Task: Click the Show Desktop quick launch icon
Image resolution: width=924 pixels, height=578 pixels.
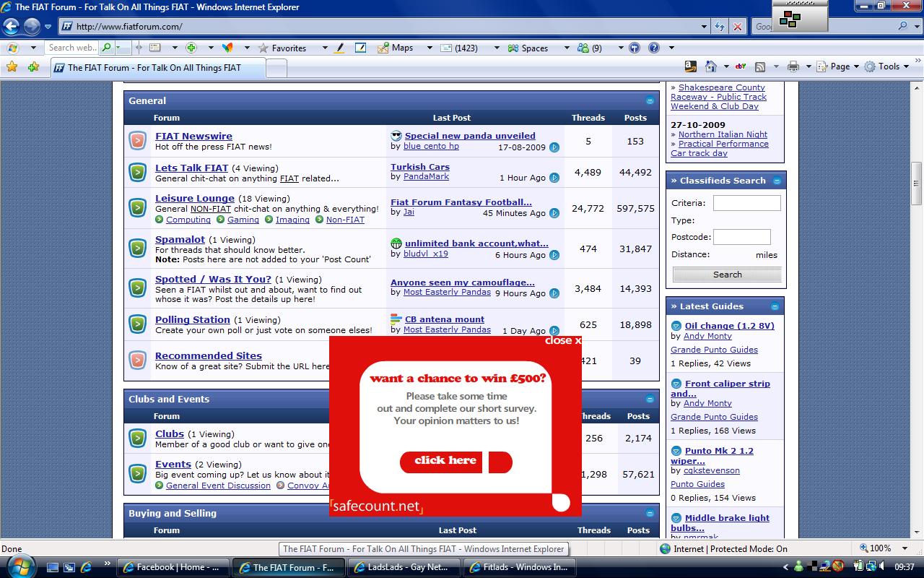Action: [x=53, y=567]
